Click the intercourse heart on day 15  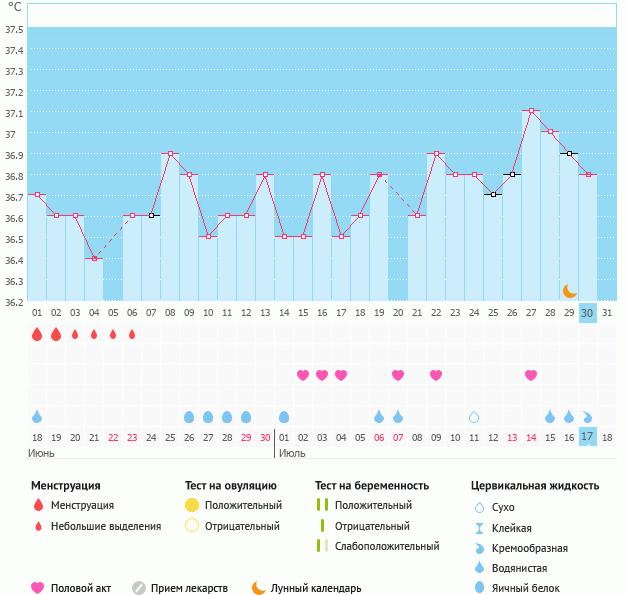(x=303, y=375)
